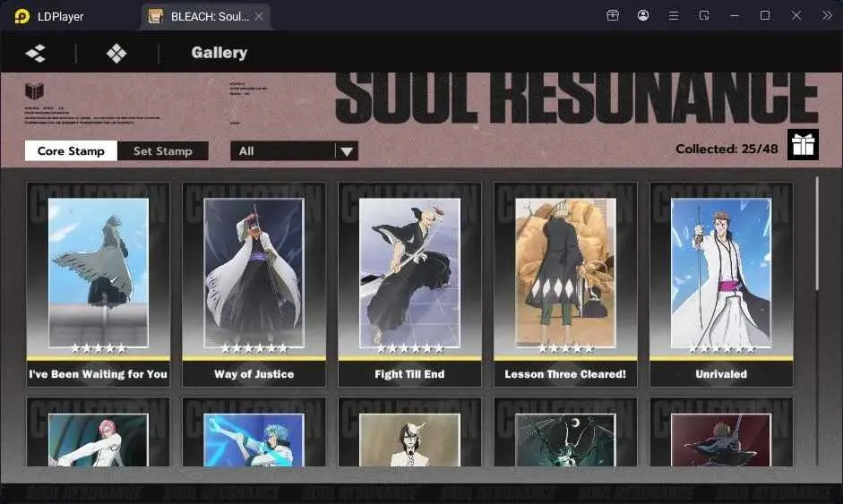Maximize the LDPlayer window
Viewport: 843px width, 504px height.
(x=765, y=15)
